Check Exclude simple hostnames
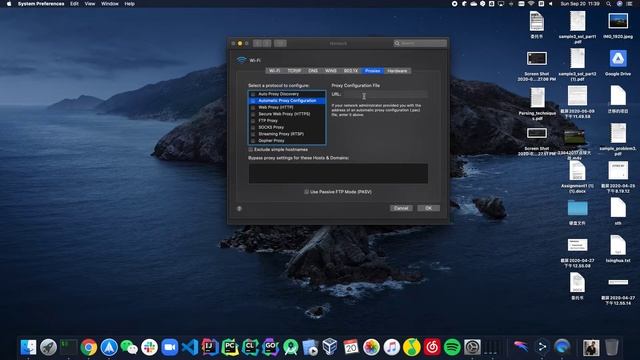 pos(251,150)
